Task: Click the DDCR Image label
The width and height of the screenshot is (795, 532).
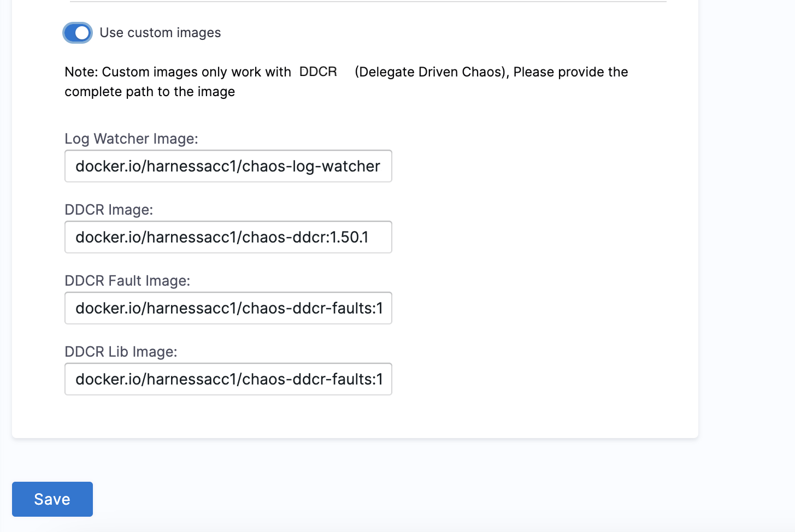Action: (x=109, y=210)
